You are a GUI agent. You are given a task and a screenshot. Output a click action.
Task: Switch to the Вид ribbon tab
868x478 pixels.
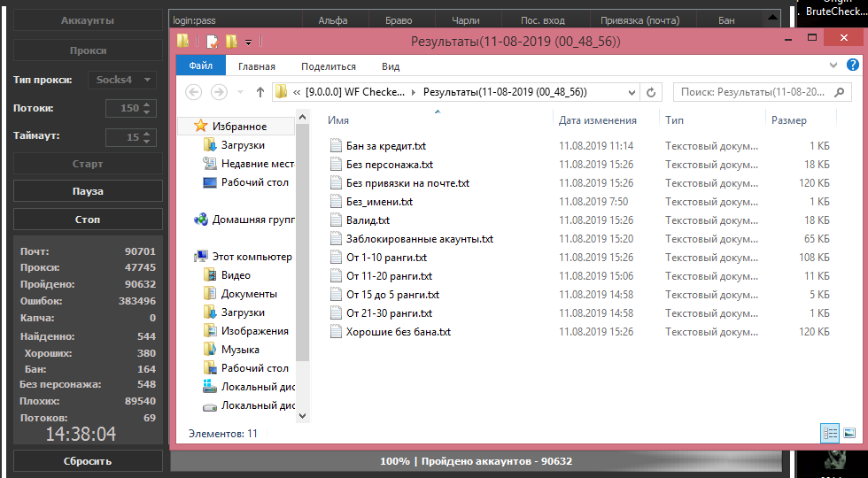(391, 66)
